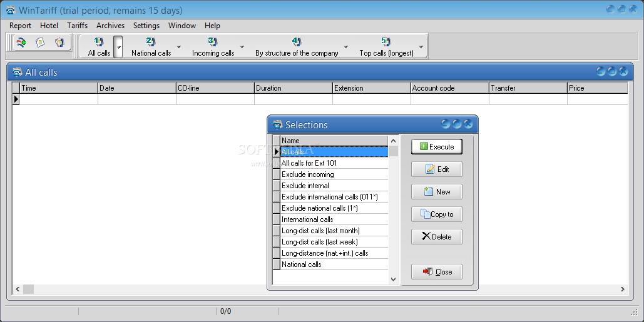Click Selections list scroll up arrow
644x322 pixels.
tap(393, 141)
